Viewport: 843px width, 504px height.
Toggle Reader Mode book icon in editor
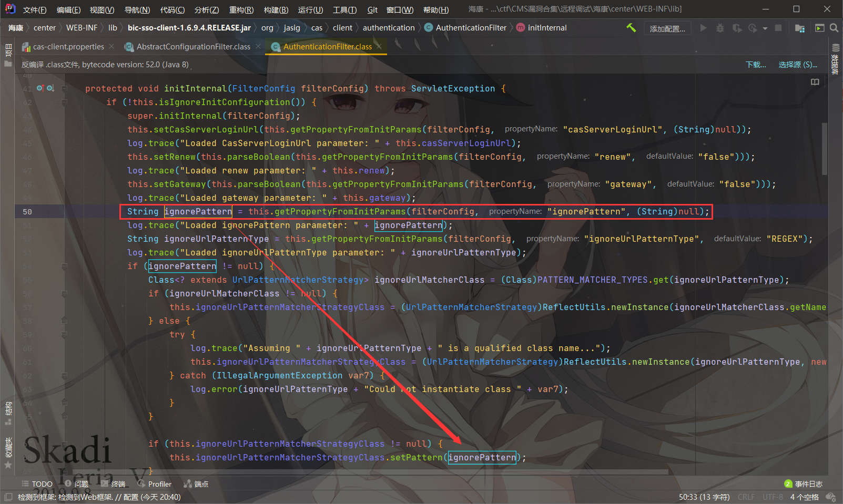point(815,82)
